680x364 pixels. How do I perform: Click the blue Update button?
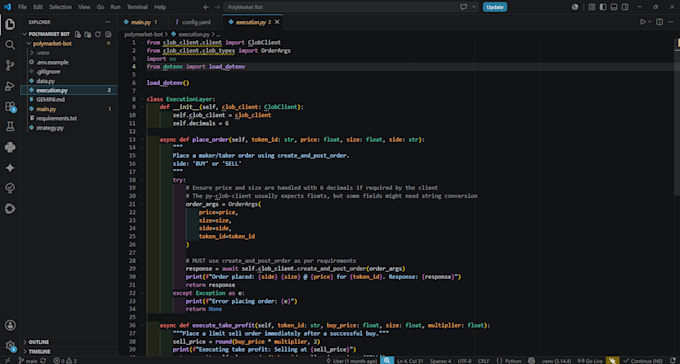tap(495, 7)
